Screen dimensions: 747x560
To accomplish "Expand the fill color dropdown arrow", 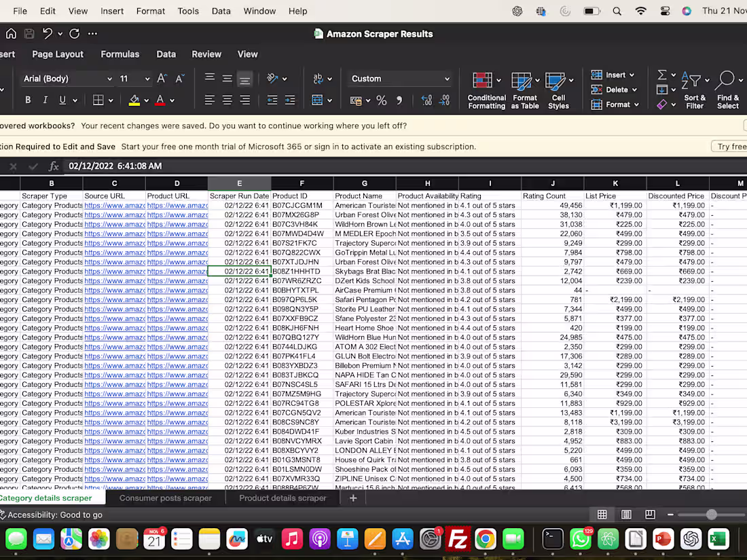I will click(145, 100).
